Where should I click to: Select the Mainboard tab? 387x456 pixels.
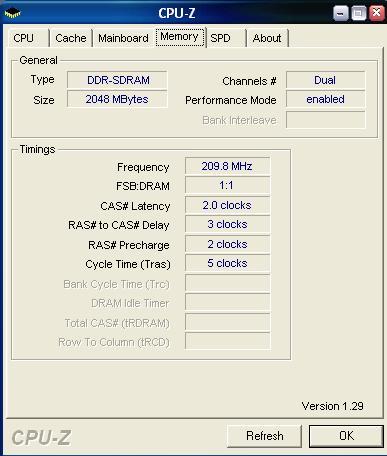coord(123,38)
